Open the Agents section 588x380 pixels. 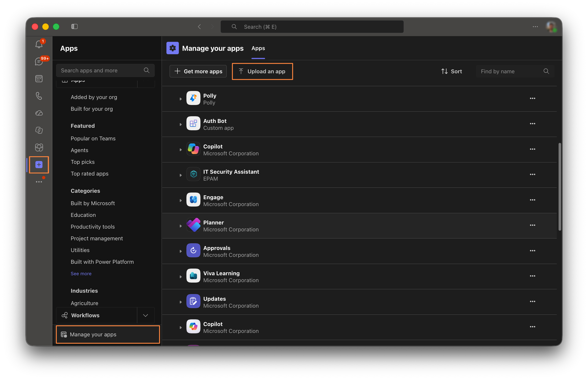(79, 150)
